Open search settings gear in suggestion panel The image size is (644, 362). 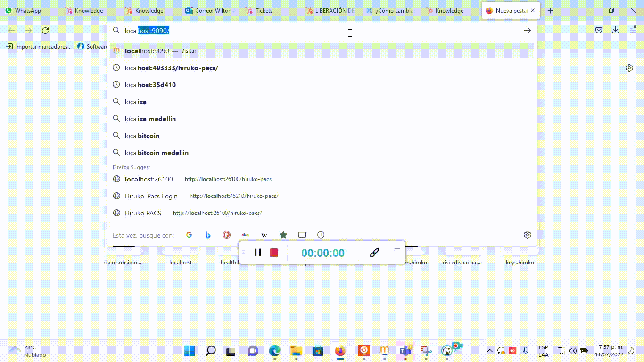coord(528,235)
